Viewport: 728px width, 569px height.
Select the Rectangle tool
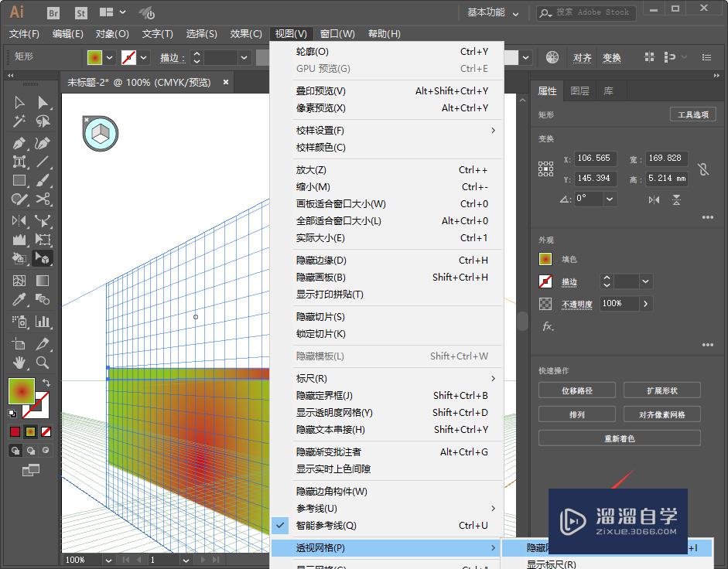19,180
